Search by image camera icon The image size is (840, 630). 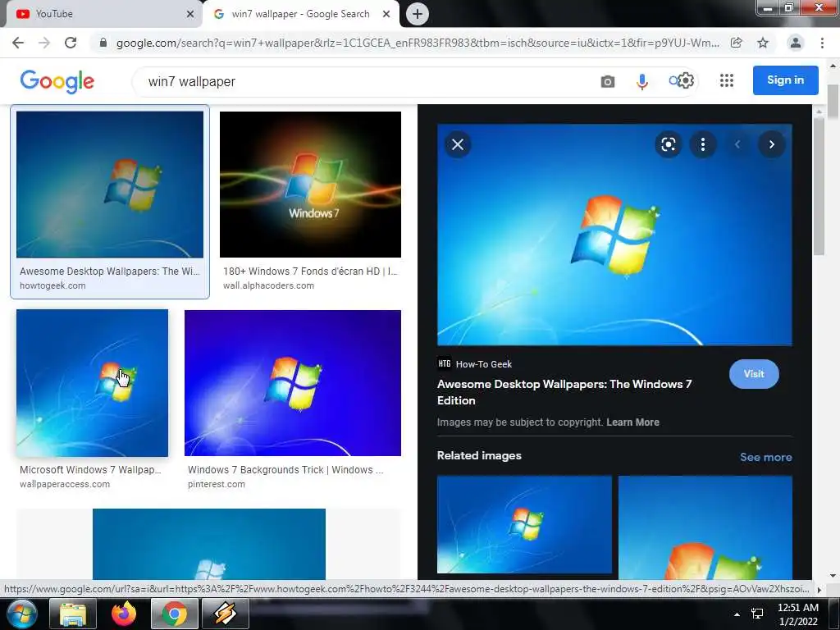[x=608, y=81]
